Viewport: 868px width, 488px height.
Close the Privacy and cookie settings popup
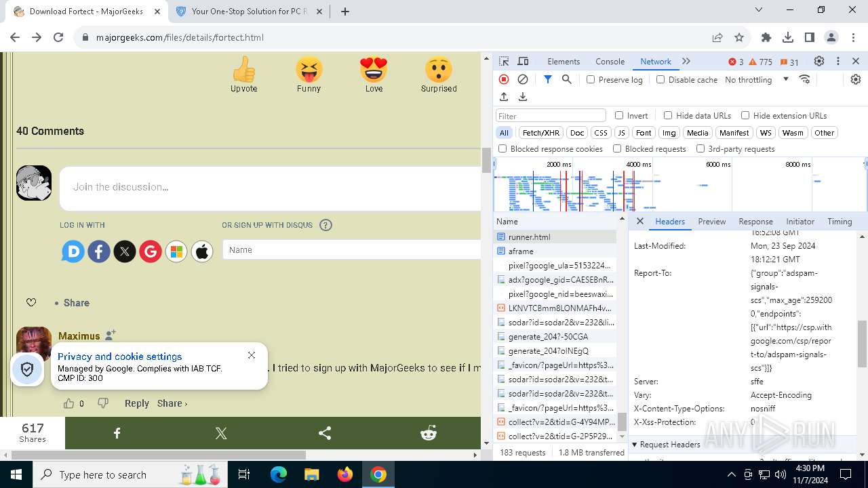252,355
